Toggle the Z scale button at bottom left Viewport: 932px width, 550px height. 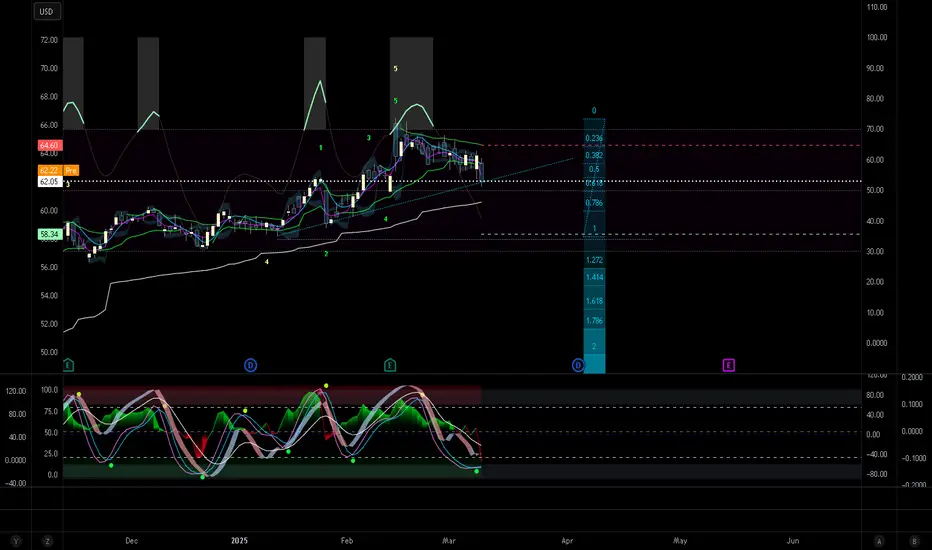click(x=47, y=541)
